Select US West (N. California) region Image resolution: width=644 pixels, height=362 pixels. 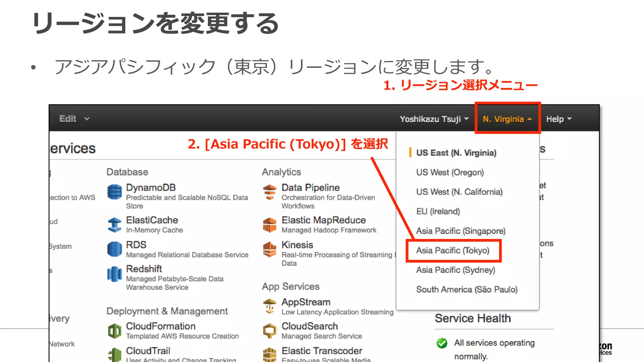pos(459,192)
